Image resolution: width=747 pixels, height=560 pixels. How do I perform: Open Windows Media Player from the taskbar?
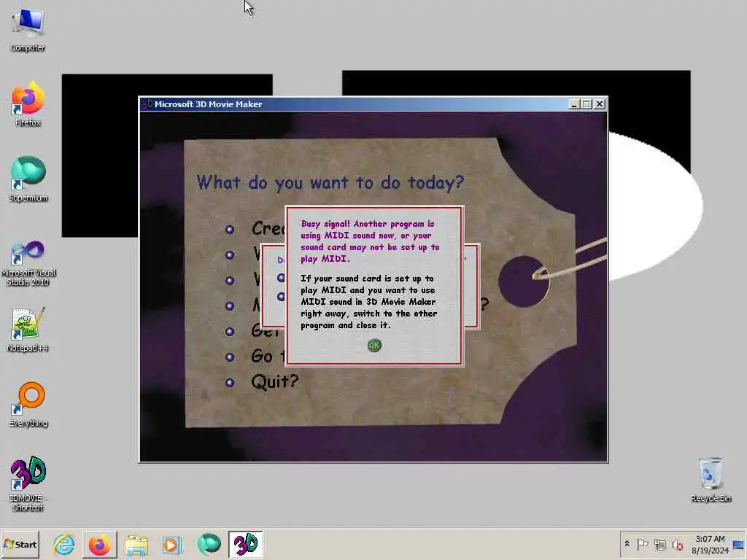click(172, 544)
